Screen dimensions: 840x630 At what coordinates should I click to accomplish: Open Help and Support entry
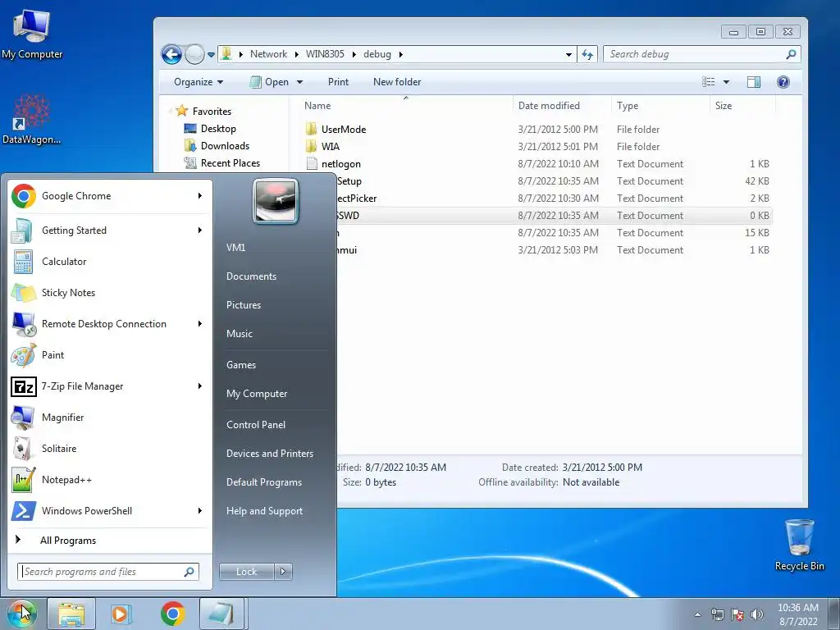[264, 511]
